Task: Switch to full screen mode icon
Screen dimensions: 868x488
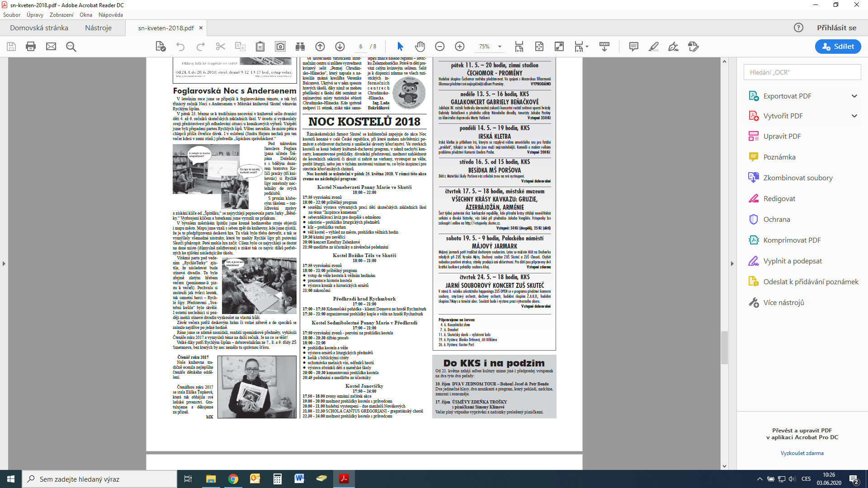Action: pyautogui.click(x=559, y=47)
